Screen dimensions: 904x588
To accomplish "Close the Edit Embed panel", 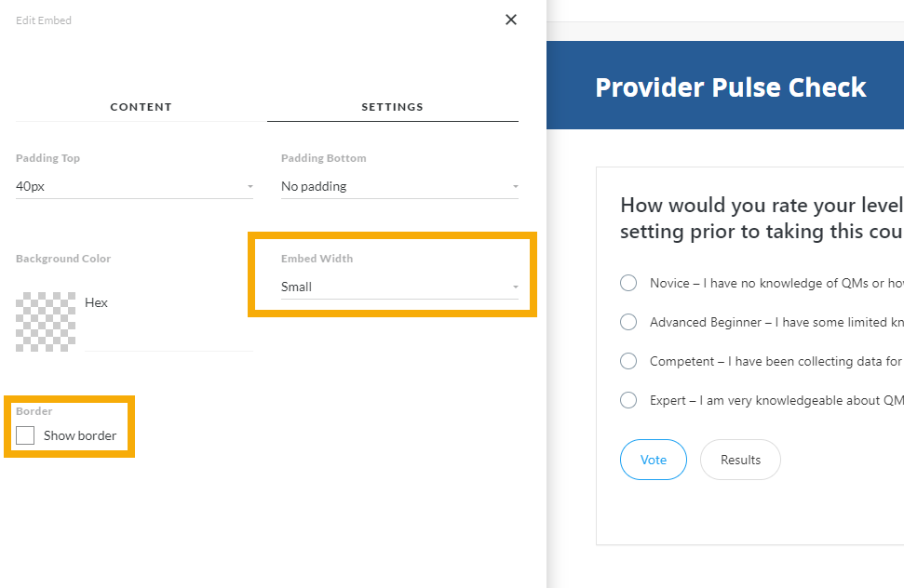I will (x=510, y=20).
